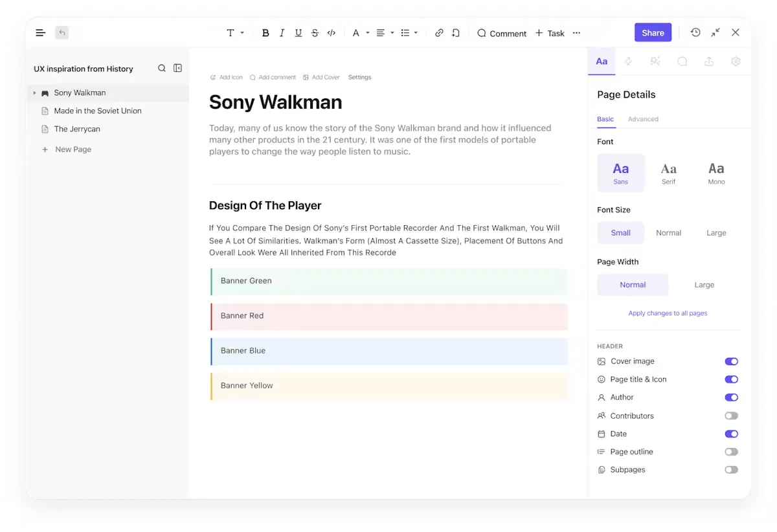Image resolution: width=777 pixels, height=532 pixels.
Task: Create a New Page in sidebar
Action: (67, 150)
